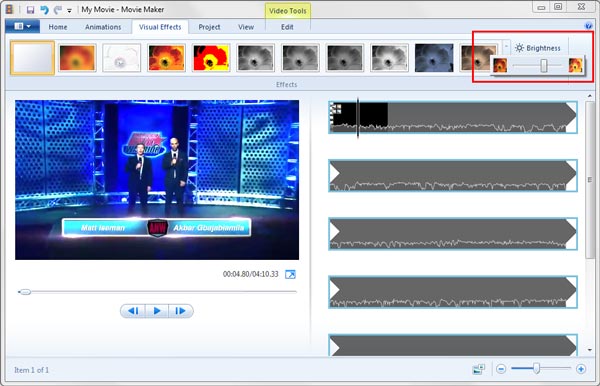Select the fifth partially visible timeline strip
600x386 pixels.
click(x=453, y=345)
